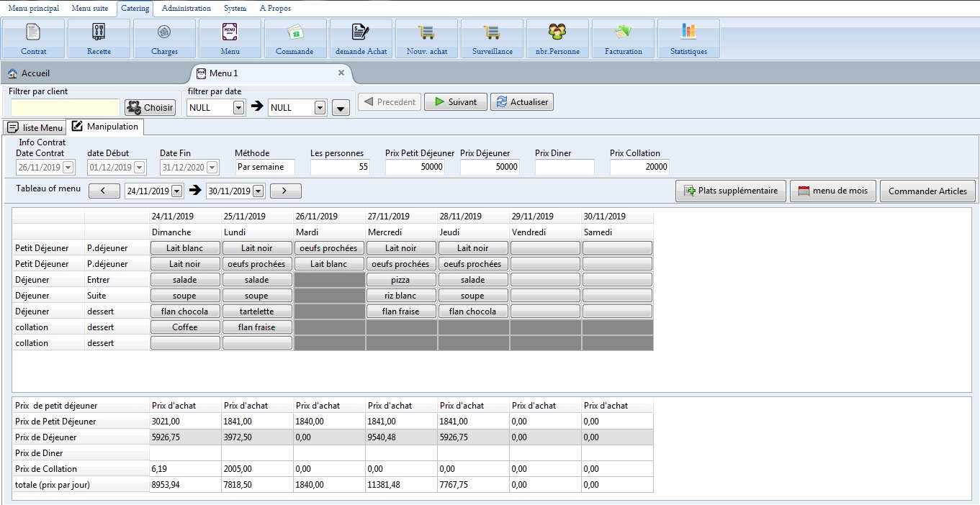Select Sunday's Coffee collation cell

(x=185, y=327)
